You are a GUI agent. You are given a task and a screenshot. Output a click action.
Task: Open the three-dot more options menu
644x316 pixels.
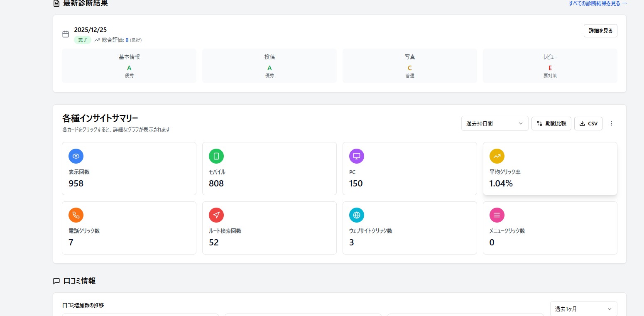611,123
